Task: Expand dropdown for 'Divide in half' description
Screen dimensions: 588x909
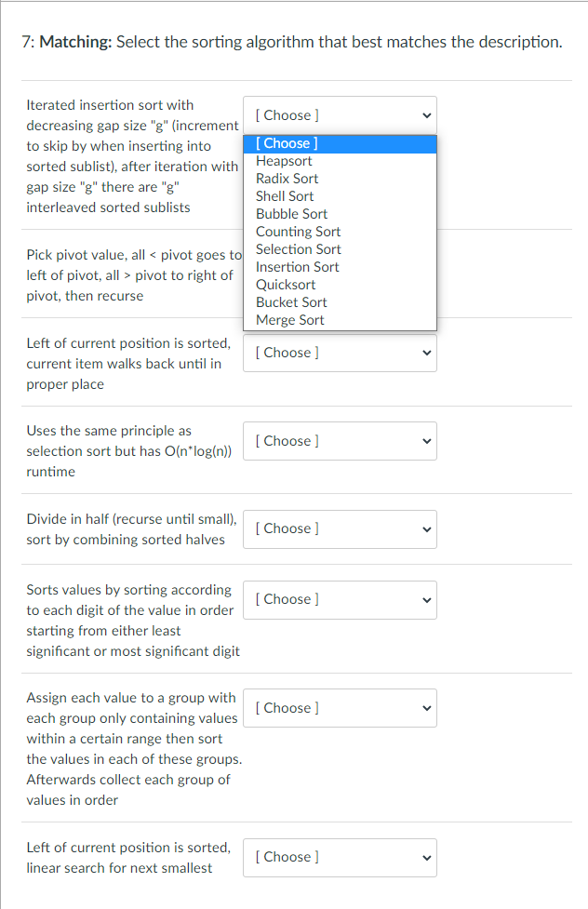Action: (x=340, y=529)
